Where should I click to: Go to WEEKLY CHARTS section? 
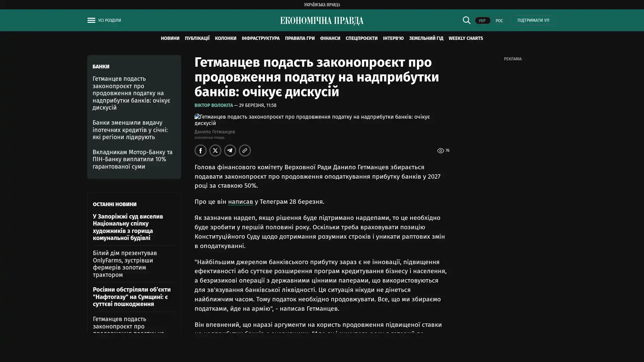466,39
